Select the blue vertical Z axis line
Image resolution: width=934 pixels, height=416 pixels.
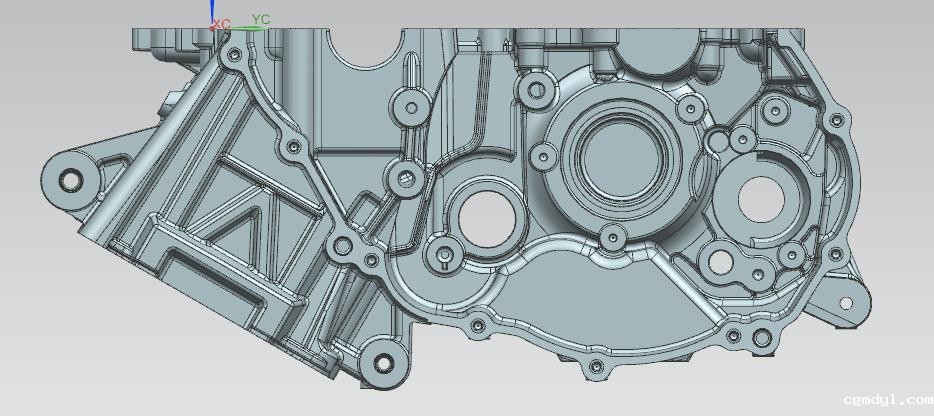pyautogui.click(x=213, y=12)
